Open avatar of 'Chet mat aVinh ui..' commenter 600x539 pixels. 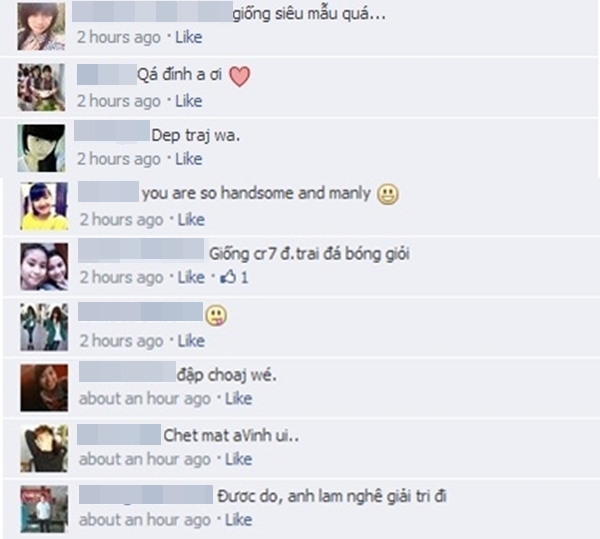point(44,448)
